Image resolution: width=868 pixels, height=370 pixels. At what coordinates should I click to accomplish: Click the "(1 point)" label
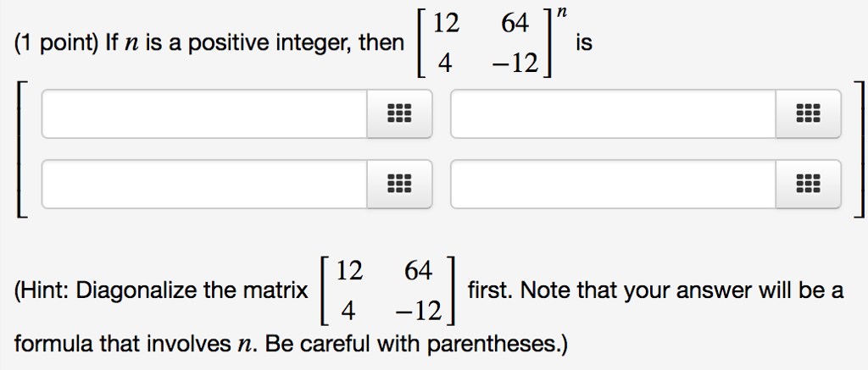pyautogui.click(x=55, y=43)
